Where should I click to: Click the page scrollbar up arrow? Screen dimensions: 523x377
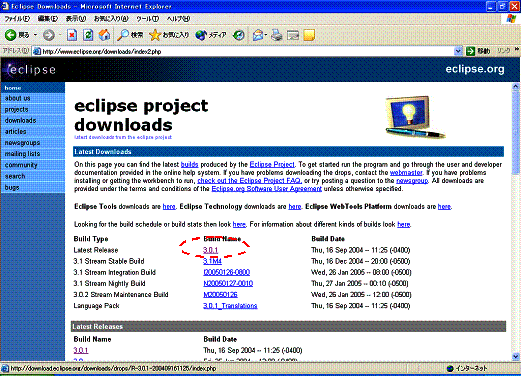[516, 87]
